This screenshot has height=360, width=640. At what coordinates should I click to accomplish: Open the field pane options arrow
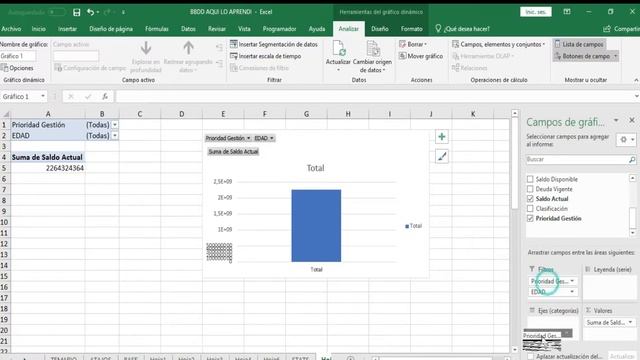point(616,120)
